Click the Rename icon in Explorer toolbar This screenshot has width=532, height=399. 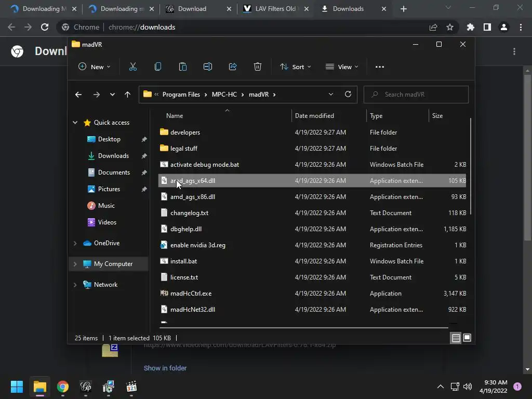coord(208,67)
